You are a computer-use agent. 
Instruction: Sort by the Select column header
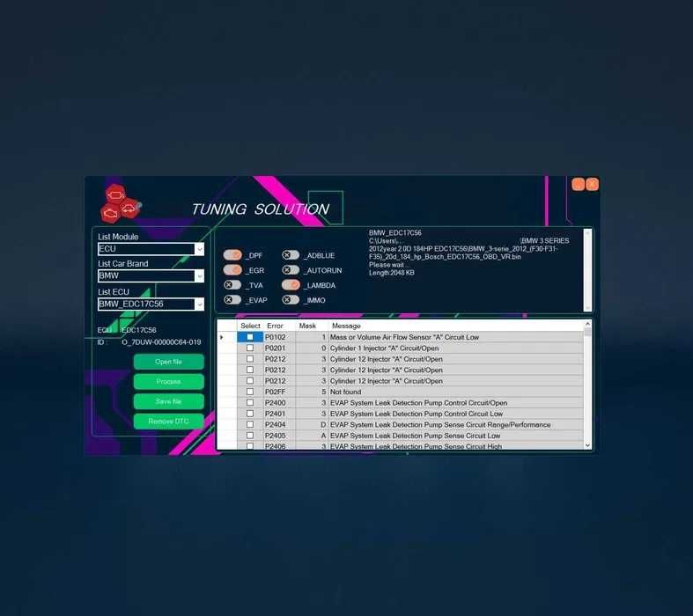pyautogui.click(x=250, y=326)
